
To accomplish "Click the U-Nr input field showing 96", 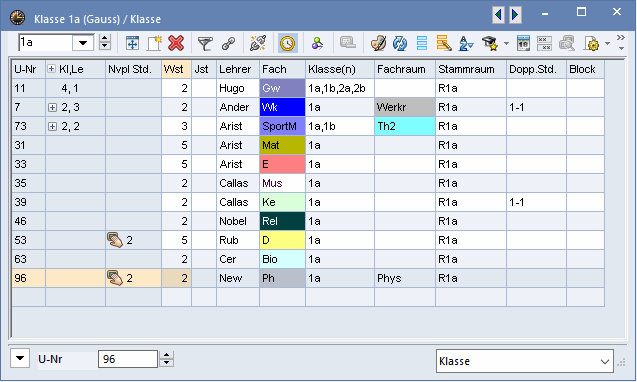I will tap(128, 359).
